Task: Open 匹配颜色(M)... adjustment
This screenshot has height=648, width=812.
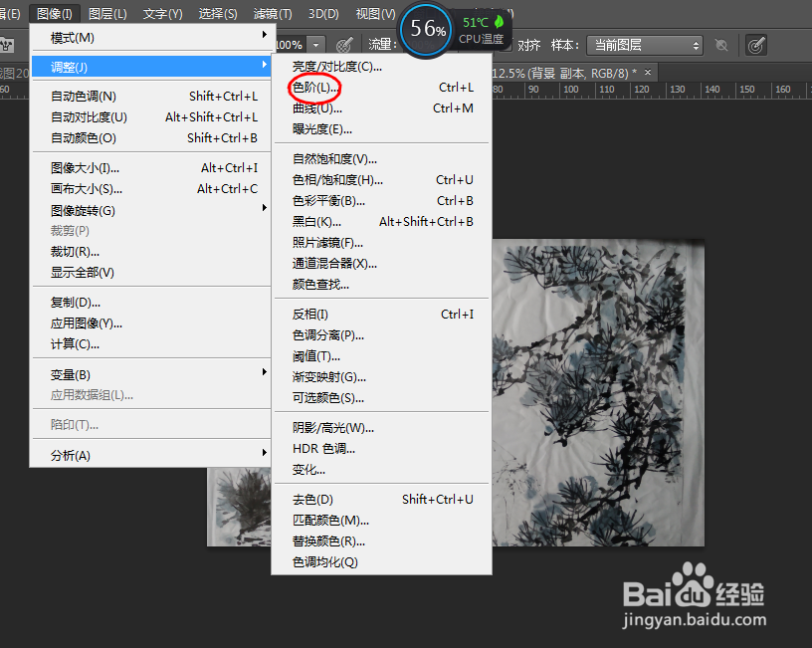Action: pyautogui.click(x=382, y=520)
